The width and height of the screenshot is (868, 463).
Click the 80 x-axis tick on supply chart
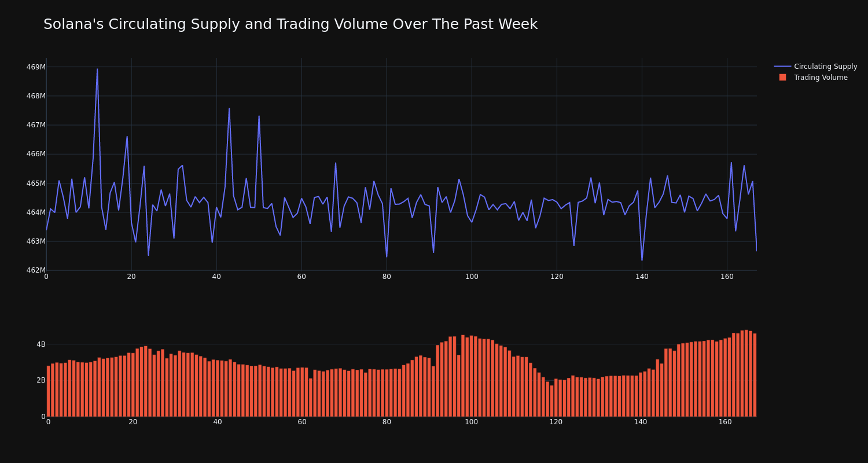coord(387,277)
